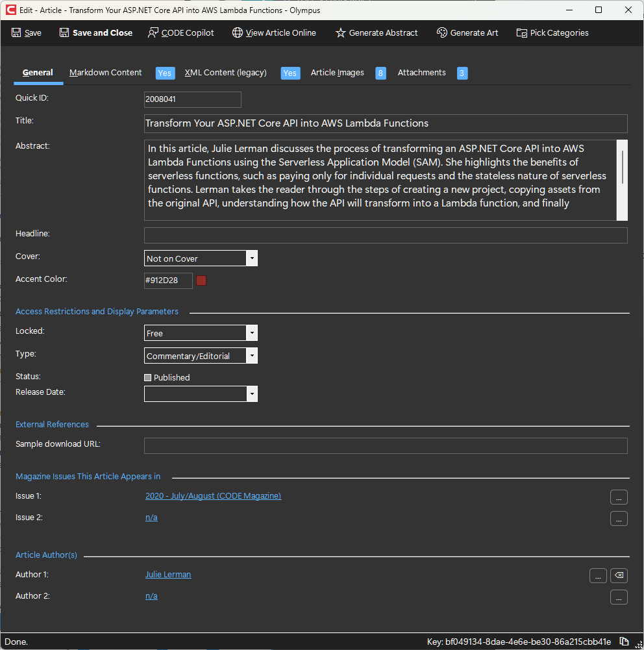Switch to the XML Content (legacy) tab
Viewport: 644px width, 650px height.
click(225, 73)
